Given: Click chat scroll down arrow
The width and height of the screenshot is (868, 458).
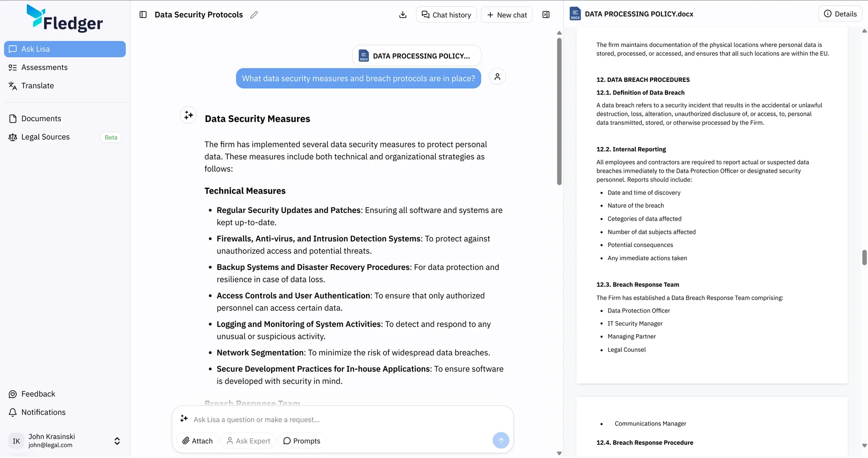Looking at the screenshot, I should point(559,453).
